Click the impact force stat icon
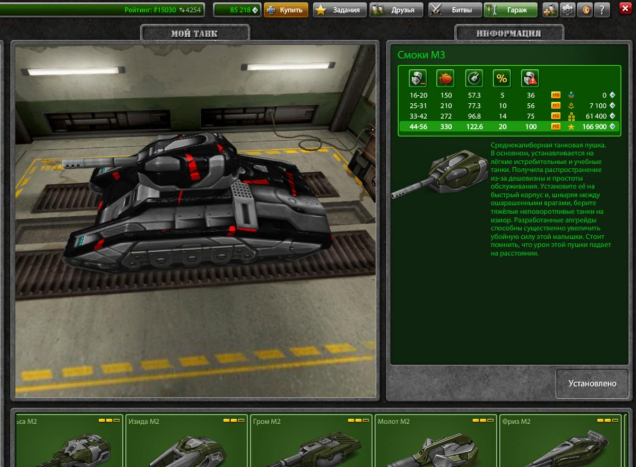 pyautogui.click(x=445, y=76)
